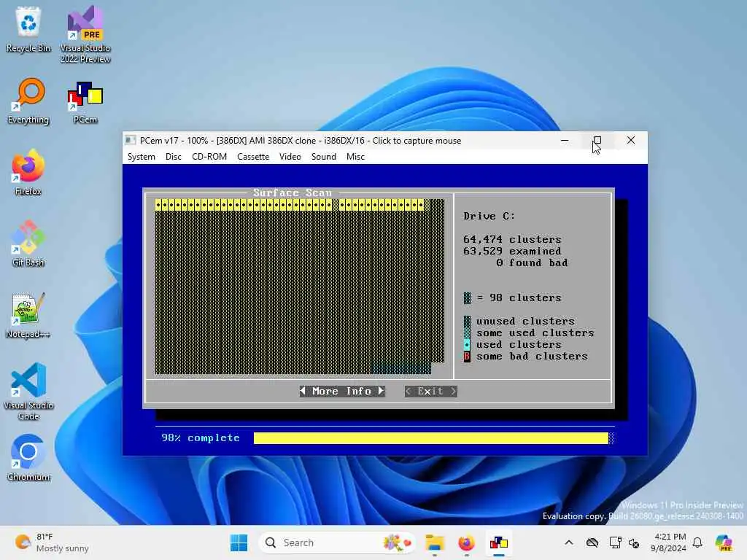
Task: Open the display/network tray icon
Action: (x=615, y=542)
